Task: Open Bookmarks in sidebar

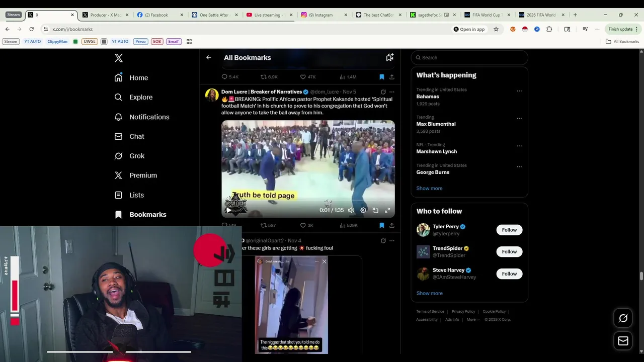Action: 140,215
